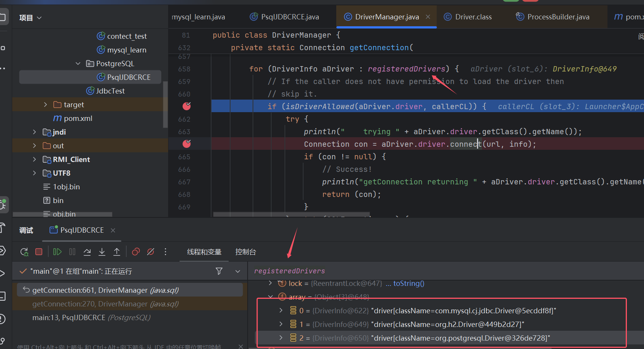Image resolution: width=644 pixels, height=349 pixels.
Task: Select getConnection:661 stack frame
Action: [x=130, y=290]
